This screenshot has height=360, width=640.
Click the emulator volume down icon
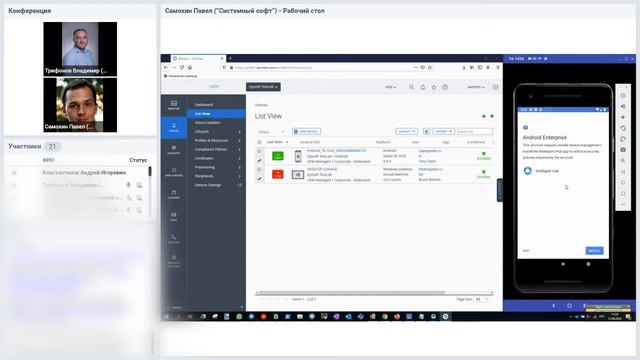(x=623, y=117)
